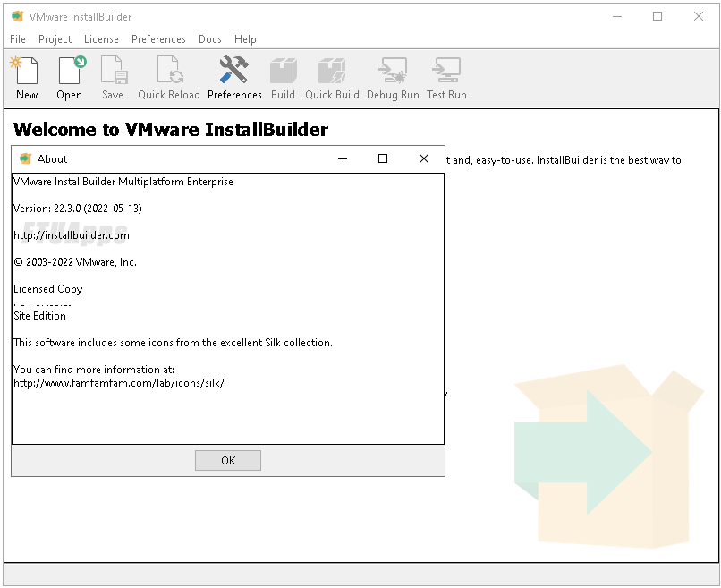Click the About dialog title icon
The image size is (721, 588).
25,158
